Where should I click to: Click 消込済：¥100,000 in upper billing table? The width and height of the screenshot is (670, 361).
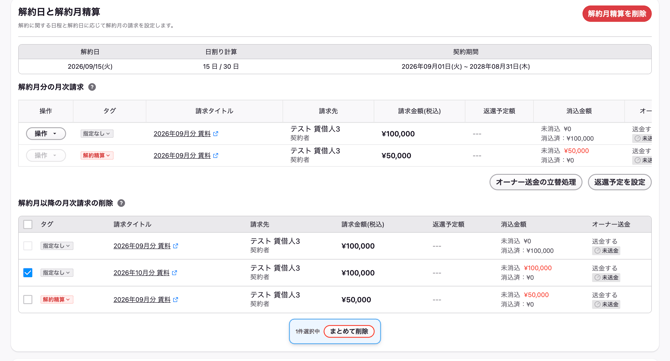tap(567, 138)
